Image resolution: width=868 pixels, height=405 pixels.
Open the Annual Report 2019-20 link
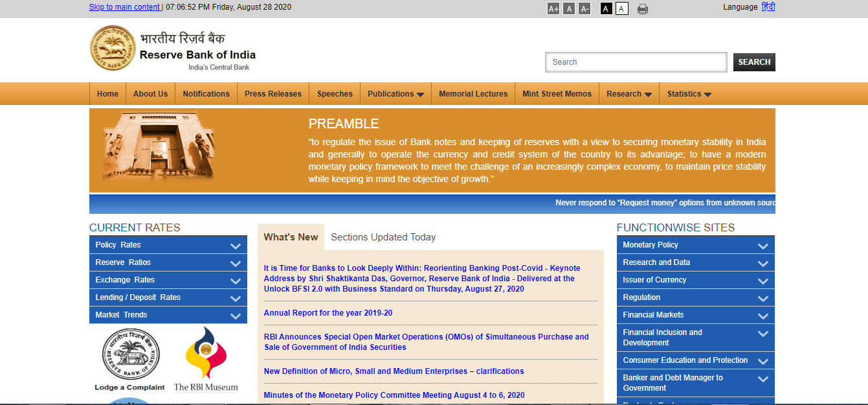coord(328,313)
